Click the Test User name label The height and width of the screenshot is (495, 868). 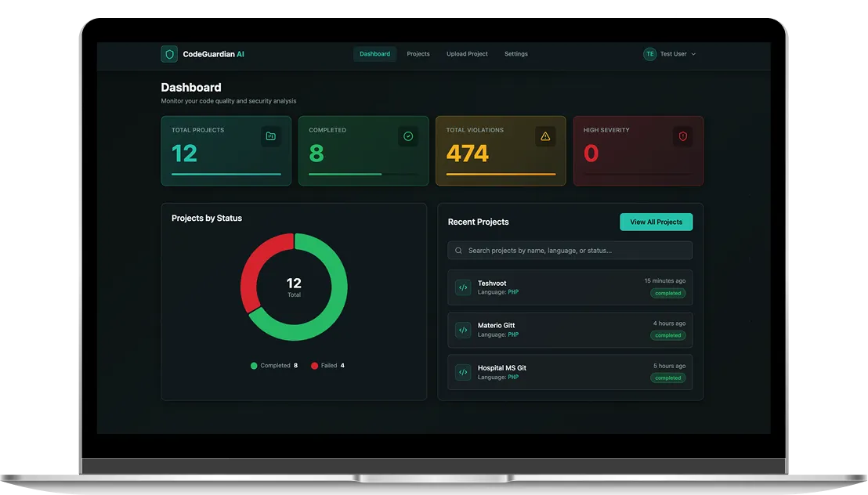click(673, 54)
